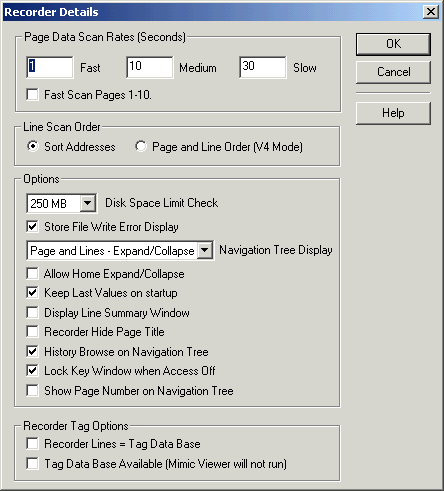Screen dimensions: 444x491
Task: Toggle History Browse on Navigation Tree
Action: coord(32,351)
